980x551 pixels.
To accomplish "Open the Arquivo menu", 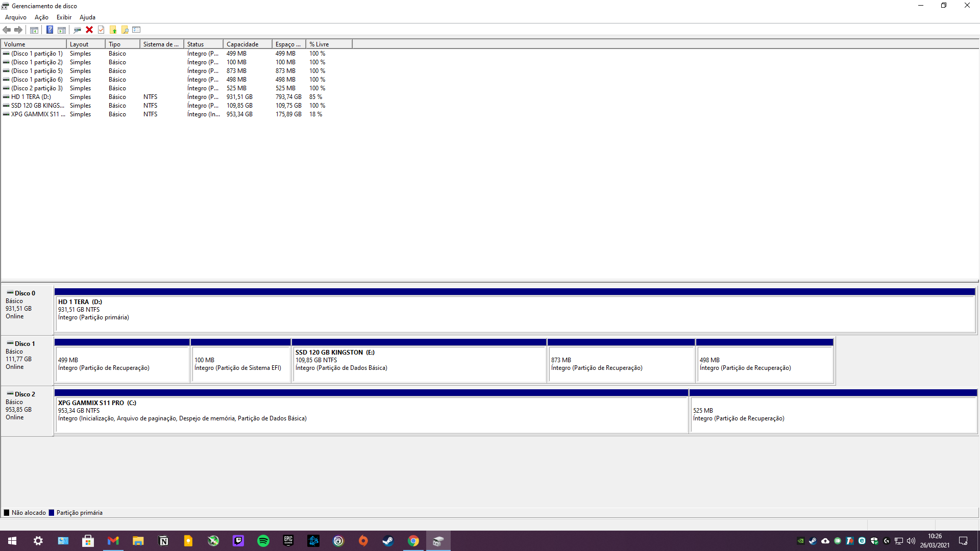I will [x=16, y=17].
